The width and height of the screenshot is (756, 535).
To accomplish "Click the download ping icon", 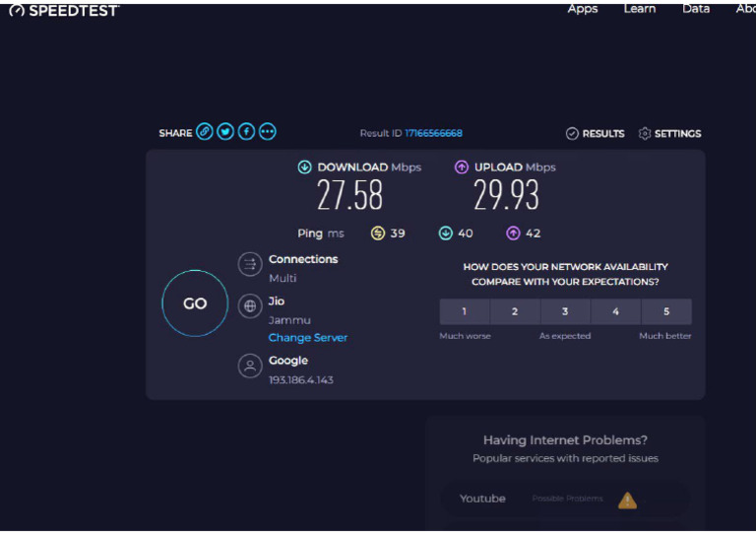I will (x=446, y=234).
